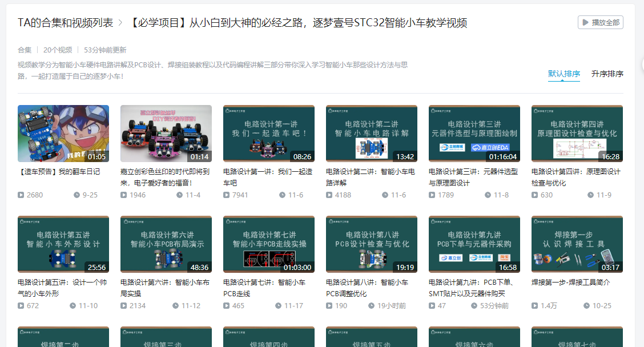Open 焊接第一步 认识焊接工具 thumbnail

pos(577,244)
